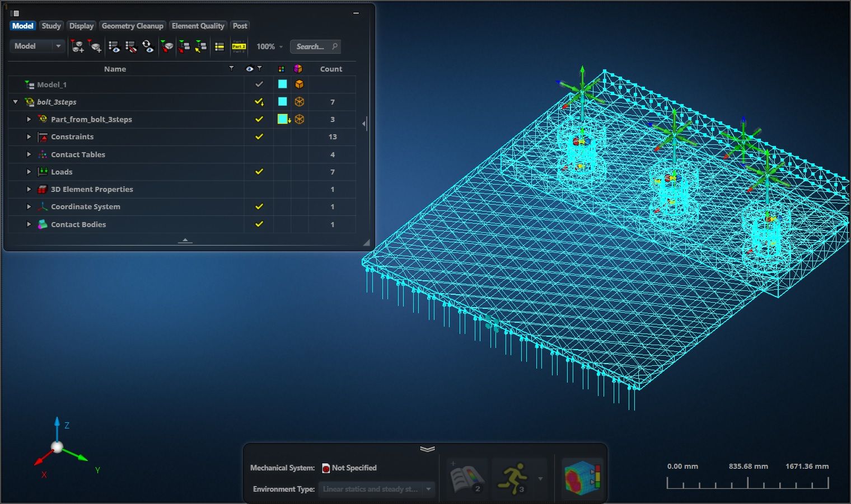The height and width of the screenshot is (504, 851).
Task: Click the hide selected list crossed-eye icon
Action: point(131,46)
